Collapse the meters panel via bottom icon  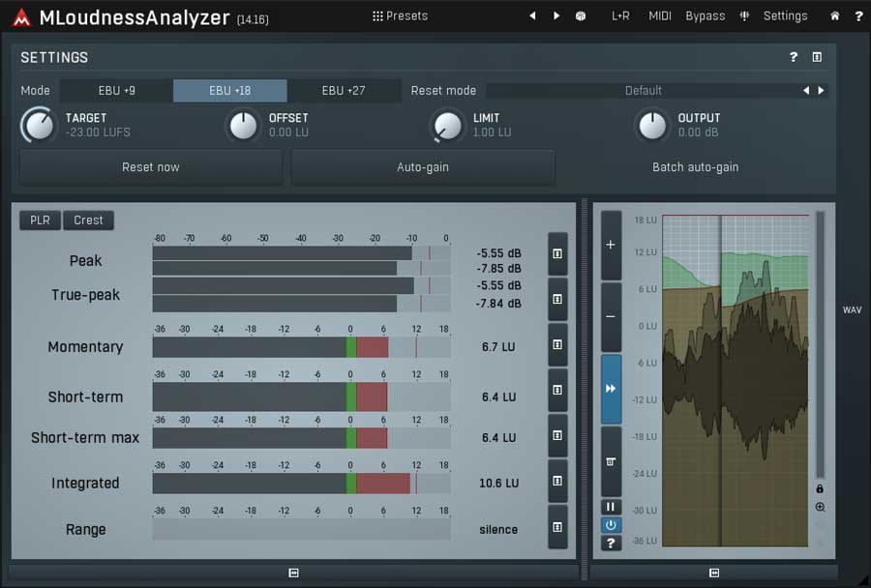[x=294, y=573]
